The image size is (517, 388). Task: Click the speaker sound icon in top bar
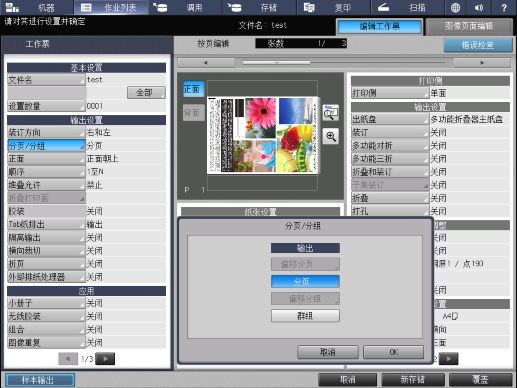(x=479, y=7)
